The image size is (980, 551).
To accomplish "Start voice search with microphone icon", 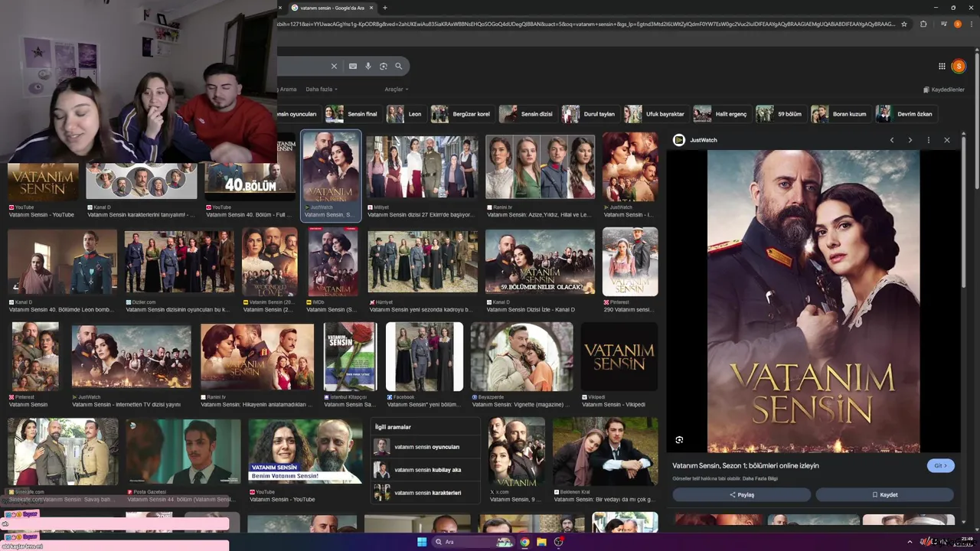I will pyautogui.click(x=368, y=67).
